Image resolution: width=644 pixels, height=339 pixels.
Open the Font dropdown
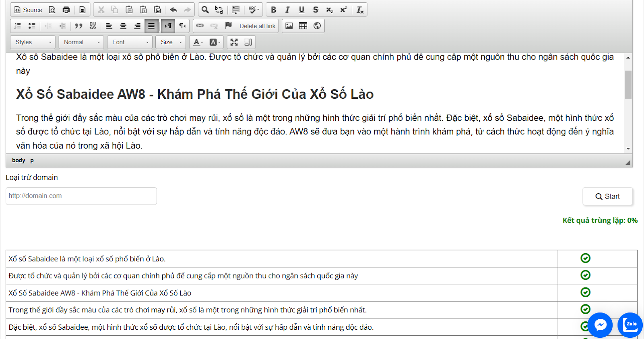130,42
